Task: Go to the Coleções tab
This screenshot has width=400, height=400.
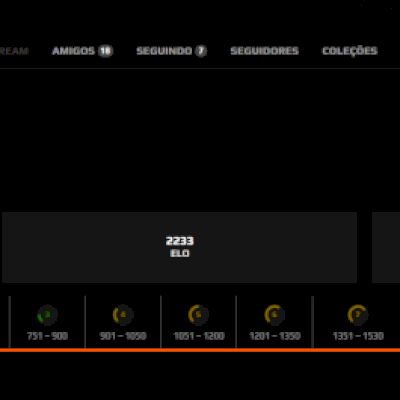Action: (x=350, y=51)
